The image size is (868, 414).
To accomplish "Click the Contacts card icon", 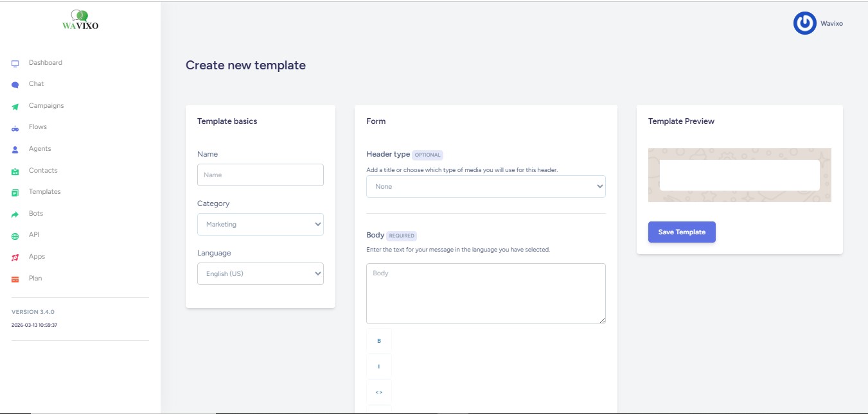I will pos(15,171).
